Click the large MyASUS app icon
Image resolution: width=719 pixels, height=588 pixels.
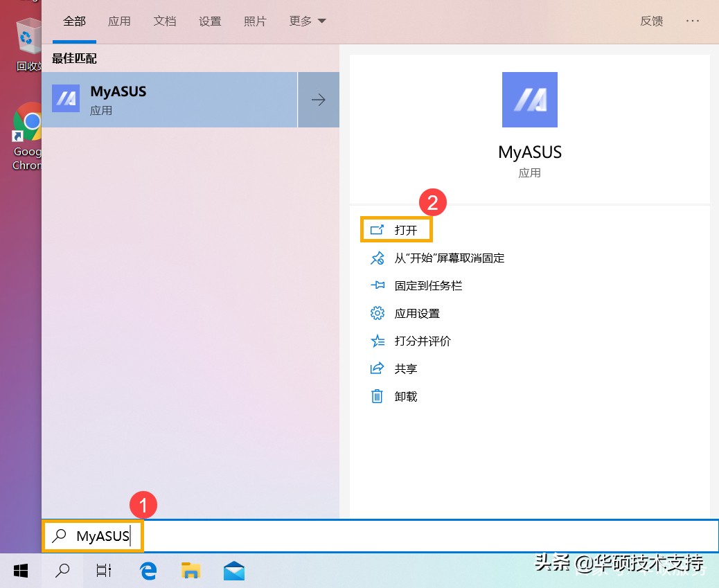529,99
